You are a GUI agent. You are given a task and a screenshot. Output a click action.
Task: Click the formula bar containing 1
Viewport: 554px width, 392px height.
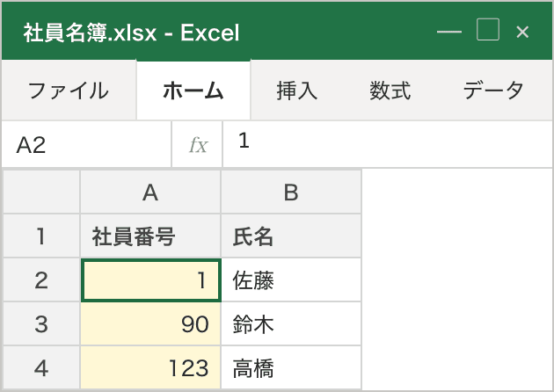click(x=388, y=144)
